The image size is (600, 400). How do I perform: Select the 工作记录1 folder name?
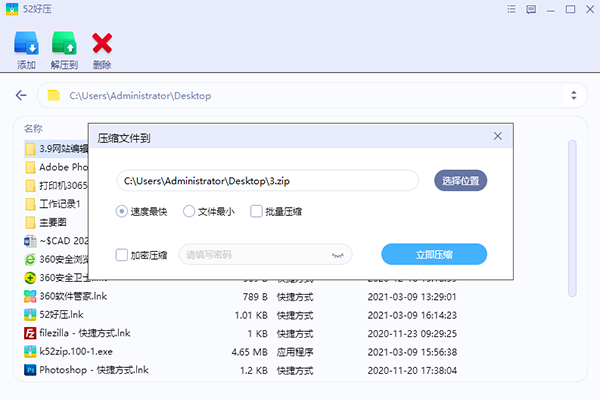(x=60, y=204)
